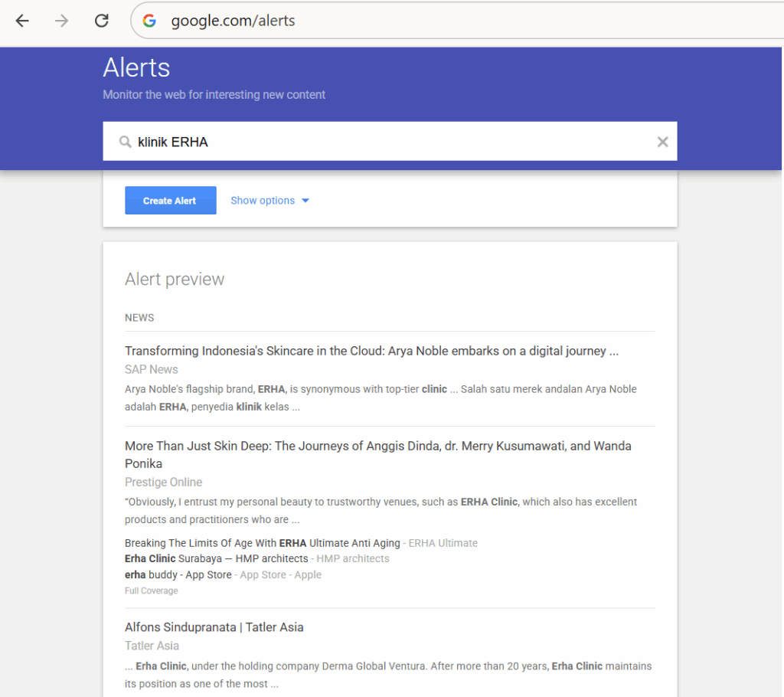Reload the page with refresh icon
The width and height of the screenshot is (784, 697).
(x=102, y=21)
